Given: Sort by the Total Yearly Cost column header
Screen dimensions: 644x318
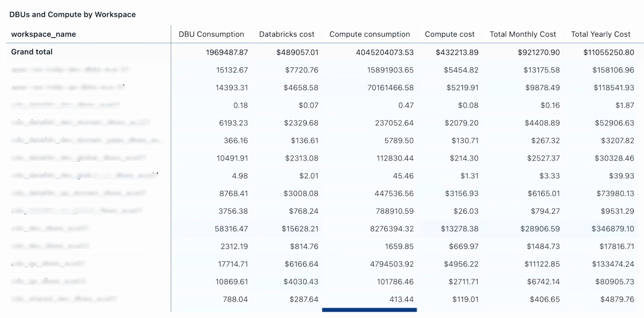Looking at the screenshot, I should (601, 34).
